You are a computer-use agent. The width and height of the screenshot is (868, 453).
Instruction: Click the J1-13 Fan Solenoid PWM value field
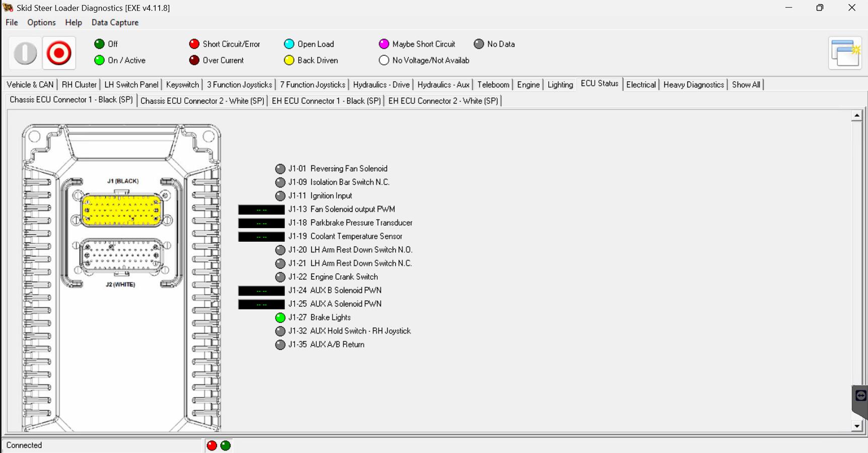pos(261,209)
